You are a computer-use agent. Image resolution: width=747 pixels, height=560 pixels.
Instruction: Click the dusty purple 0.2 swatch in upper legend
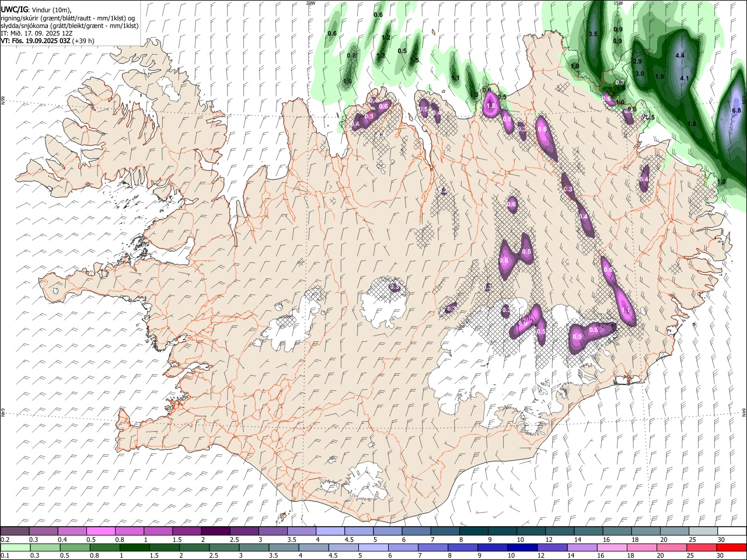pyautogui.click(x=15, y=531)
